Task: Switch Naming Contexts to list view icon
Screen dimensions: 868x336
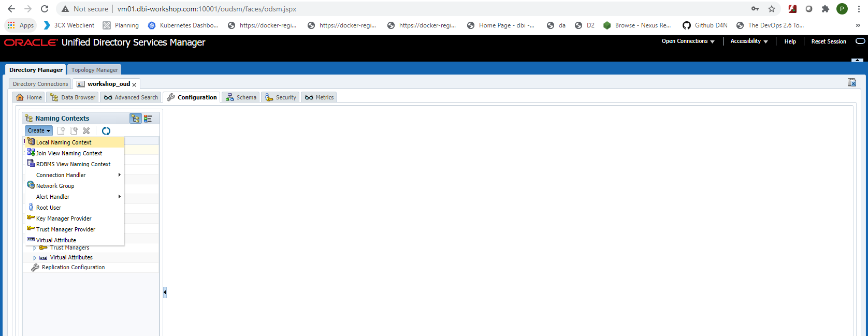Action: pyautogui.click(x=148, y=119)
